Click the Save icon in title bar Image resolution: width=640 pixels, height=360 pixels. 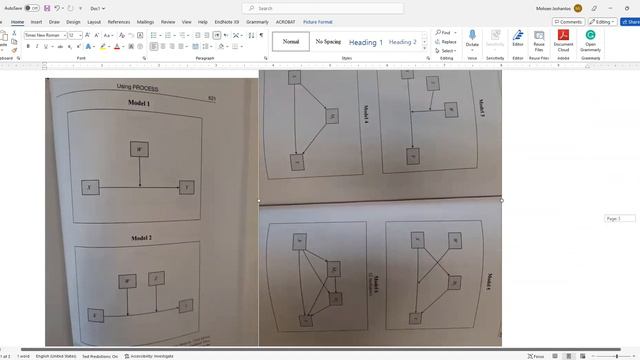(x=47, y=8)
